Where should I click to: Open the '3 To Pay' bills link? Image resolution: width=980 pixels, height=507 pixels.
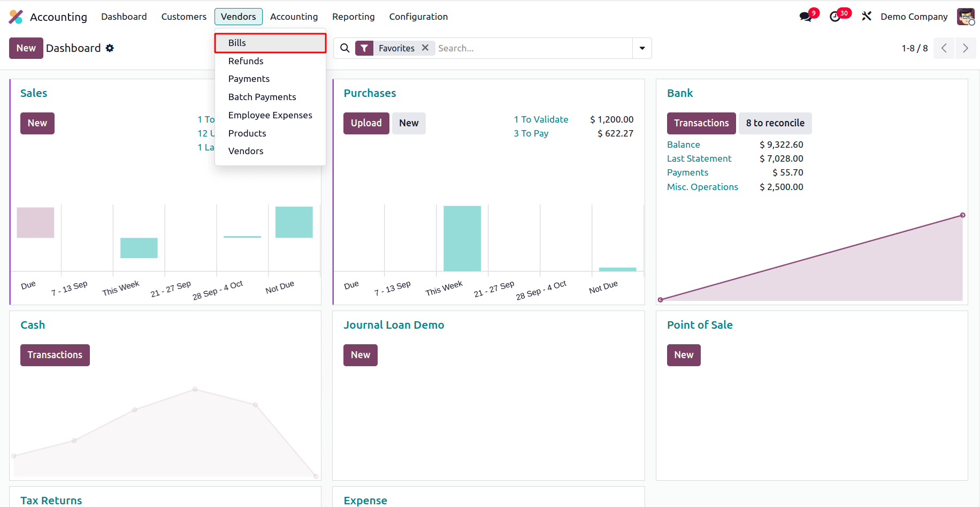(531, 133)
